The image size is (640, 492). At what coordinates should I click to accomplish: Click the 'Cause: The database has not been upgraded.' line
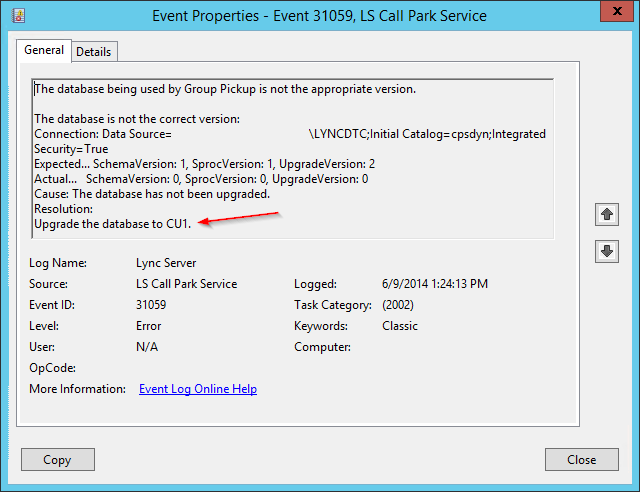(152, 194)
